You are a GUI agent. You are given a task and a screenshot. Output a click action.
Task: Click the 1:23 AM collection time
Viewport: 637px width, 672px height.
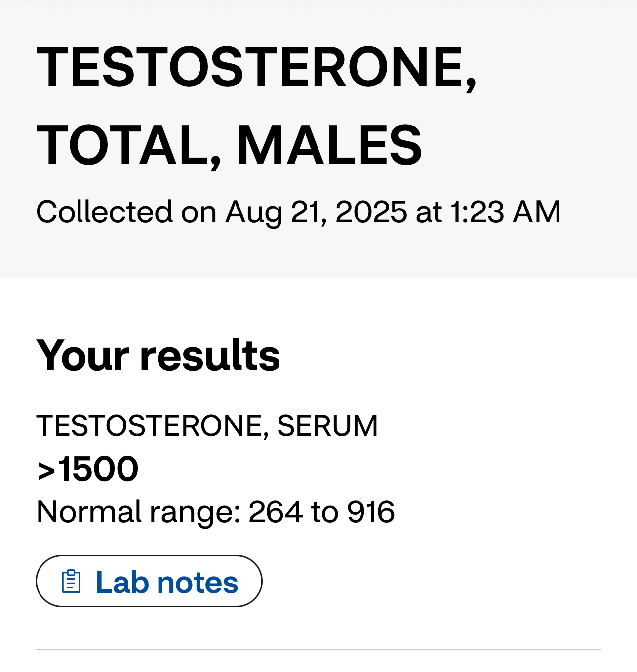[x=505, y=212]
